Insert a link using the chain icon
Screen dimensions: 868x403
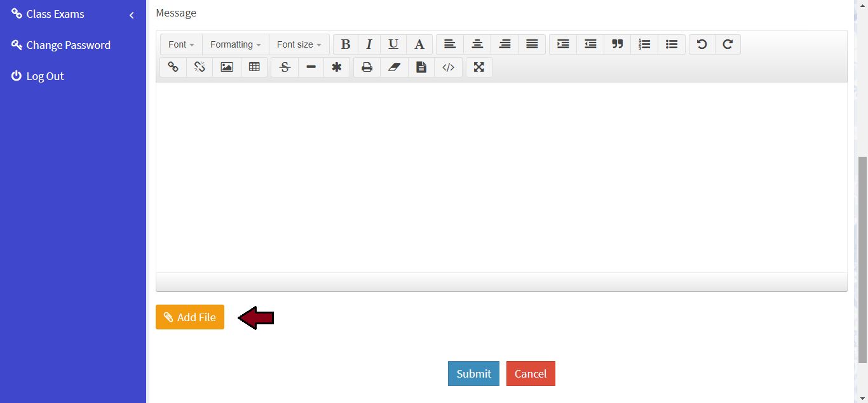tap(173, 67)
